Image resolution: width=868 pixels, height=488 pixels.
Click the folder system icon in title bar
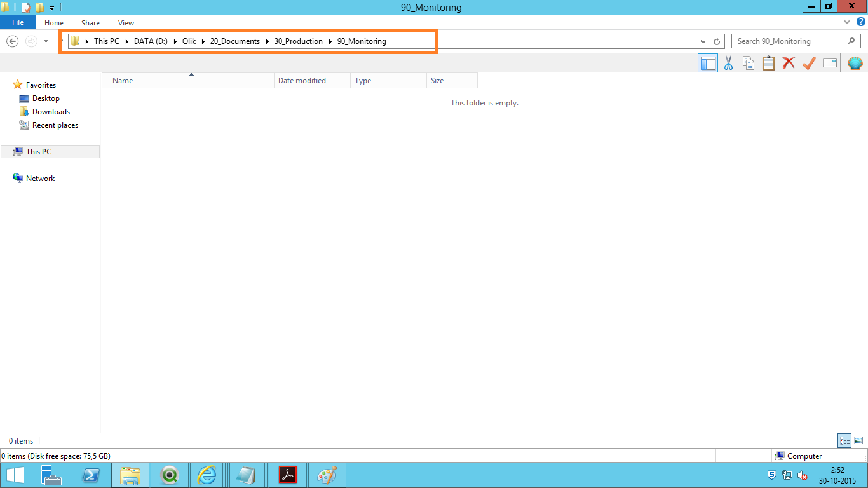point(5,8)
